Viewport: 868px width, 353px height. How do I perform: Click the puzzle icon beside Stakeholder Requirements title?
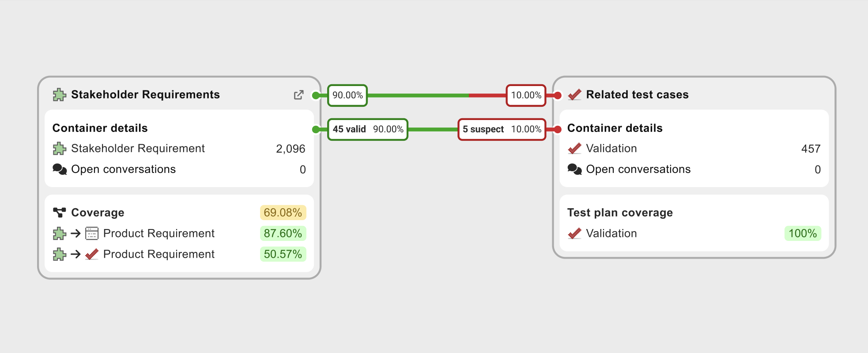pyautogui.click(x=60, y=95)
